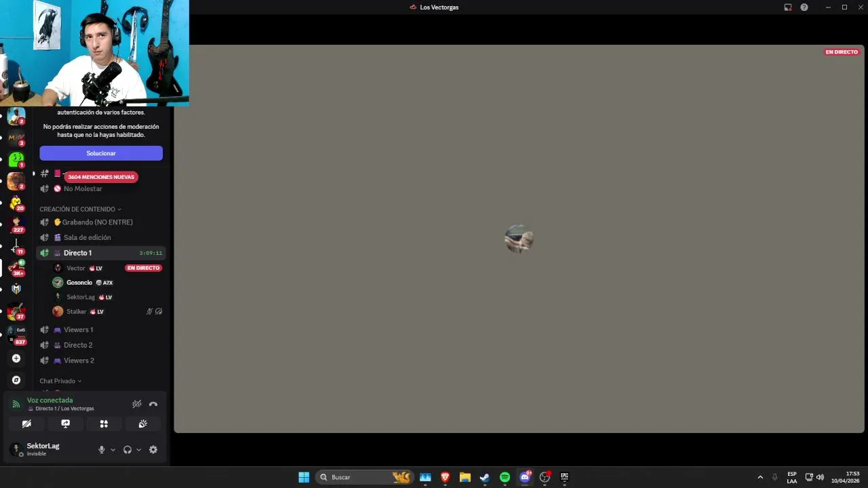Click the inbox icon in title bar
Image resolution: width=868 pixels, height=488 pixels.
click(788, 7)
